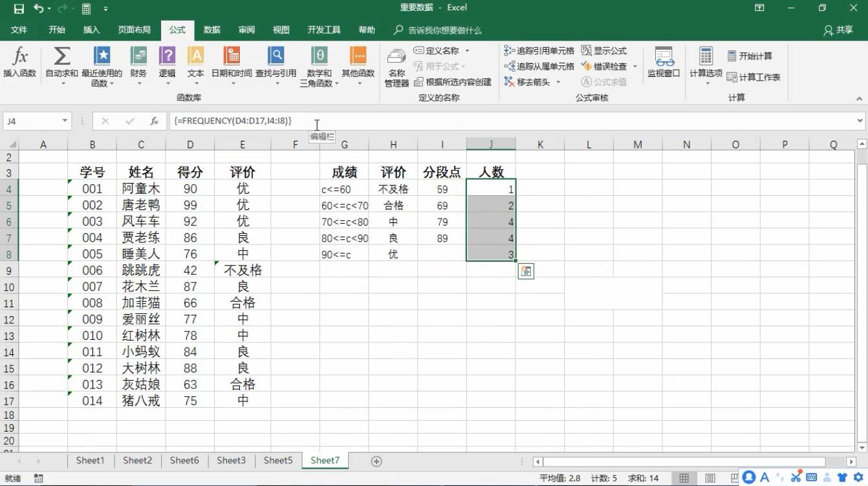Expand the 定义名称 dropdown arrow

point(467,50)
